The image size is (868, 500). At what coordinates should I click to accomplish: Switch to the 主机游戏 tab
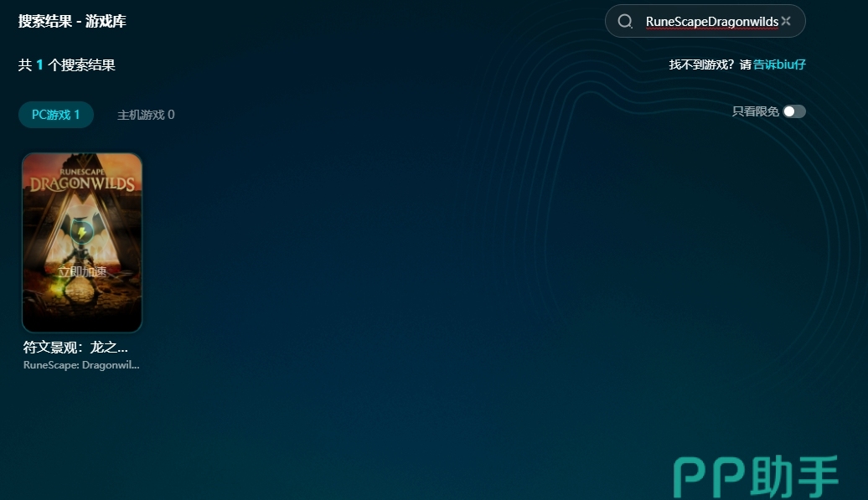(146, 115)
